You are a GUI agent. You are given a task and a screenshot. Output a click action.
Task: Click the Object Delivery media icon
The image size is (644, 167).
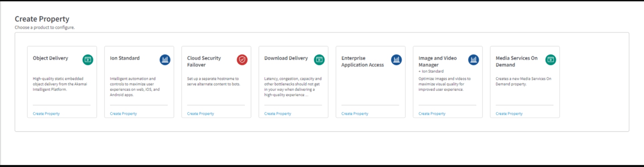88,60
